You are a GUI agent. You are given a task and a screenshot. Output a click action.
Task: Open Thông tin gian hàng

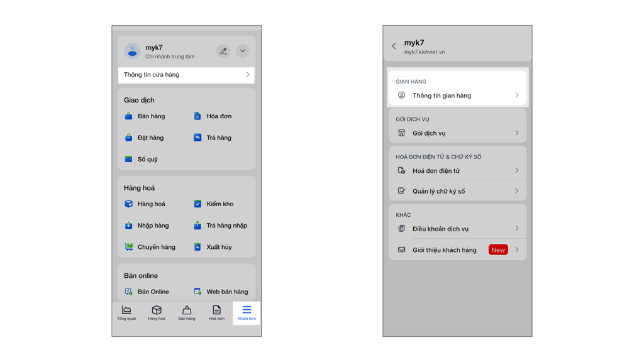(457, 96)
